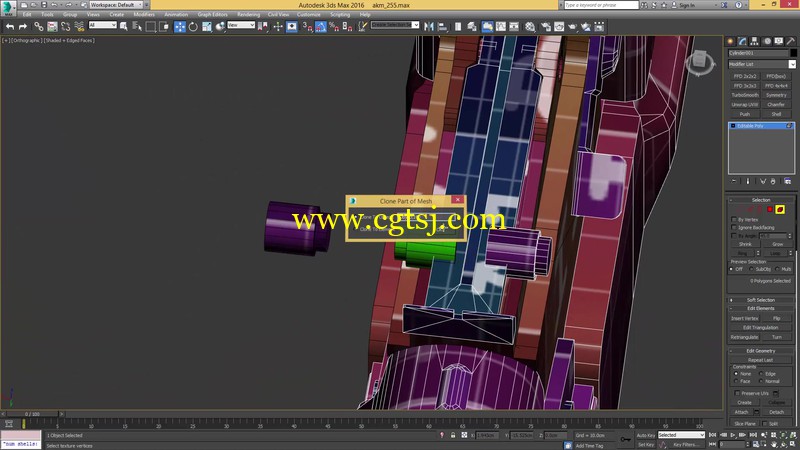Activate the Select and Rotate tool

point(193,27)
